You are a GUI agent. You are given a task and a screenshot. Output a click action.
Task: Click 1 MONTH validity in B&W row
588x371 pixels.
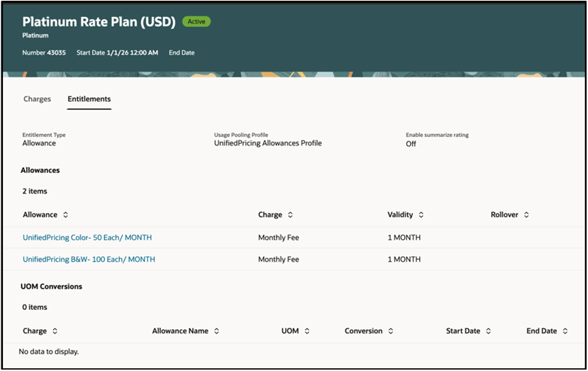[404, 259]
